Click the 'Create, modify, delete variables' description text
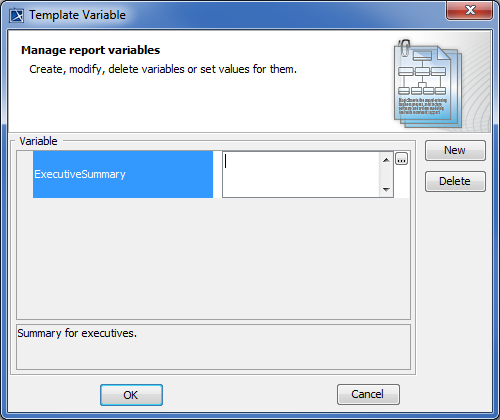This screenshot has height=420, width=500. [163, 69]
